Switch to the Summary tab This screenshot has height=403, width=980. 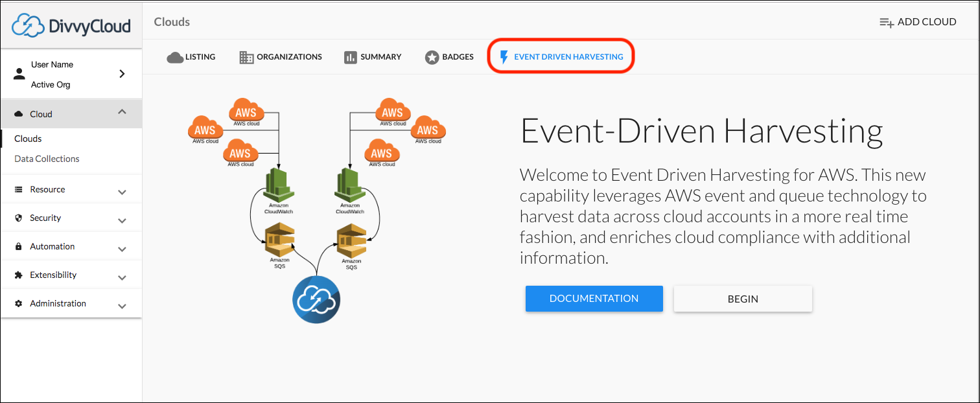point(373,57)
